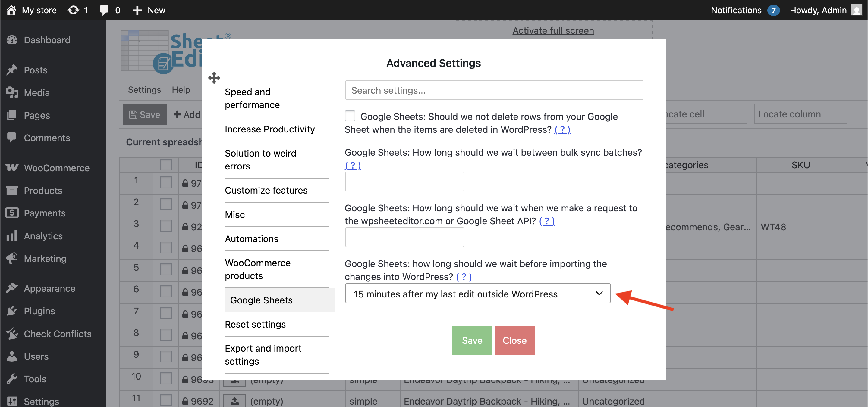Open the Reset settings tab
The image size is (868, 407).
click(x=277, y=324)
